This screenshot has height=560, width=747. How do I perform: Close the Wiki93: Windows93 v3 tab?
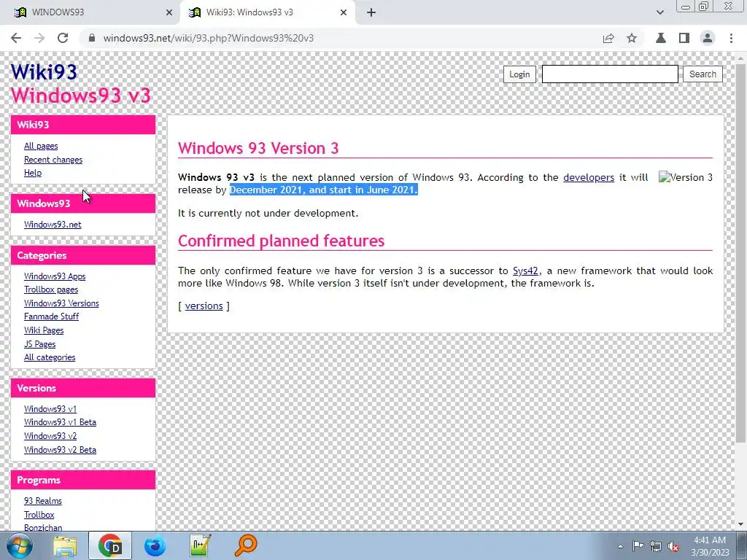click(x=344, y=12)
